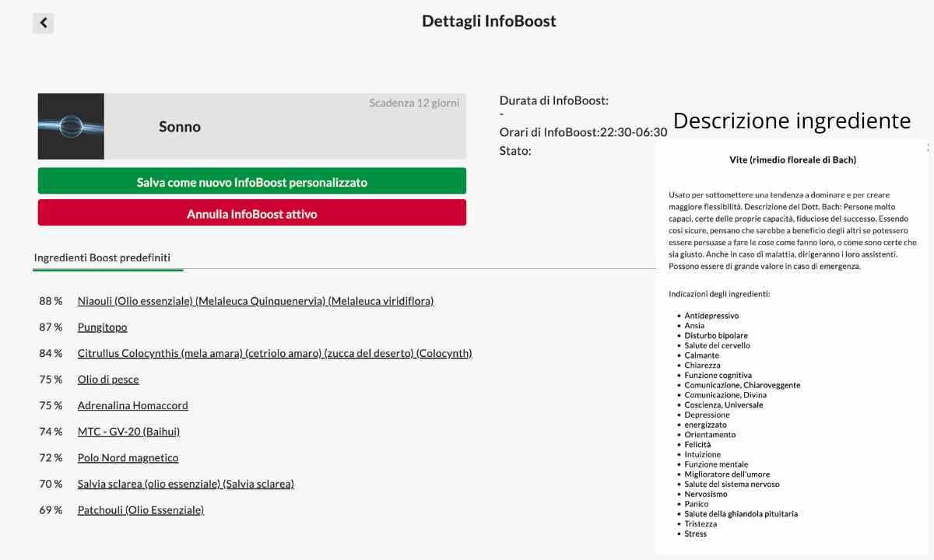Click Orientamento in the indications list
The image size is (934, 560).
[710, 435]
